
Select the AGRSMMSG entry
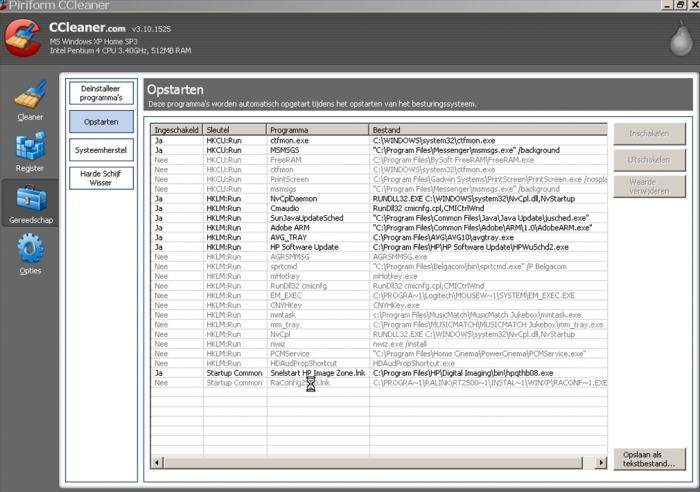379,257
